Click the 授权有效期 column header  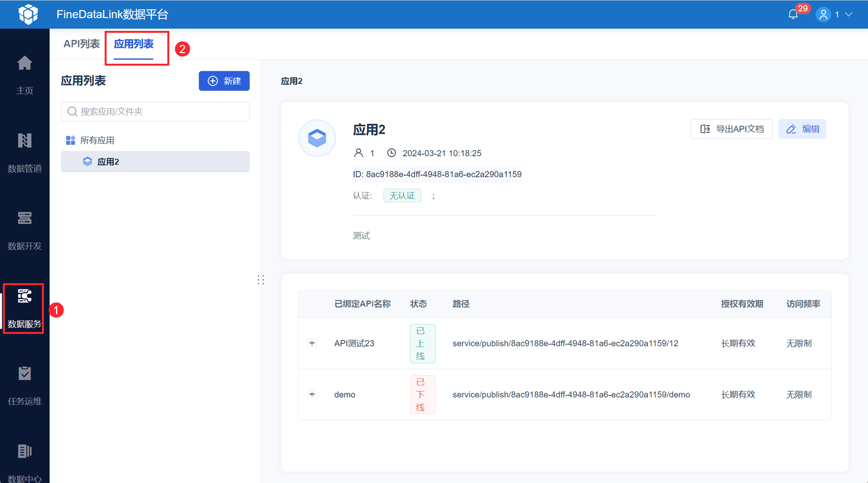pyautogui.click(x=742, y=304)
